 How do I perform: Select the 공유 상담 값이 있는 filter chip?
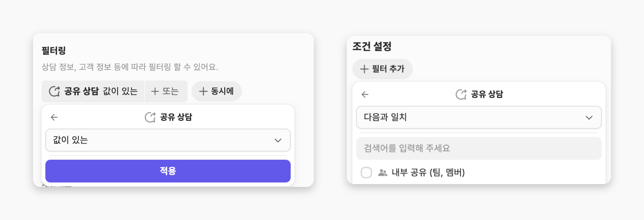(93, 91)
